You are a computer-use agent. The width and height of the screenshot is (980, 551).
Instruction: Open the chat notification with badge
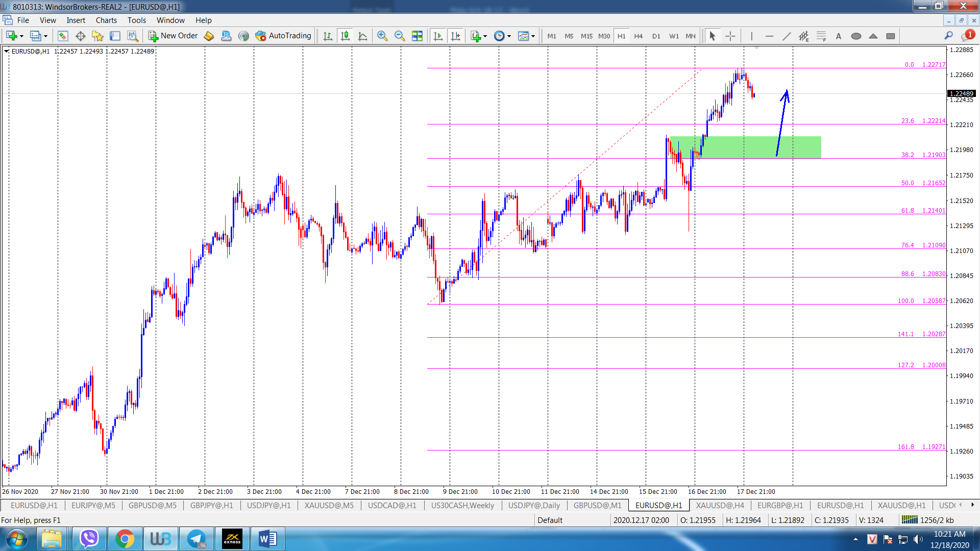(968, 35)
